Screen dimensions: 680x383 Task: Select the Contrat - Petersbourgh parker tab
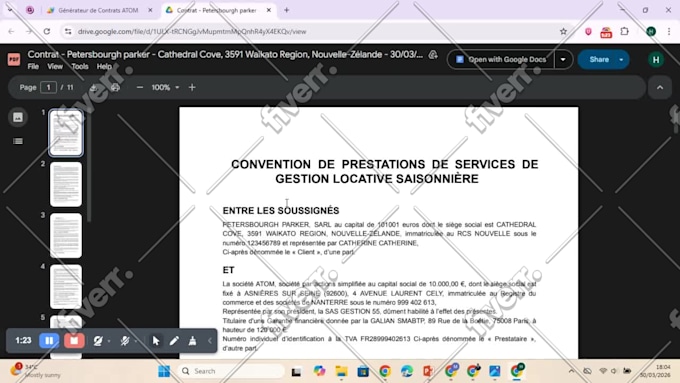coord(216,10)
